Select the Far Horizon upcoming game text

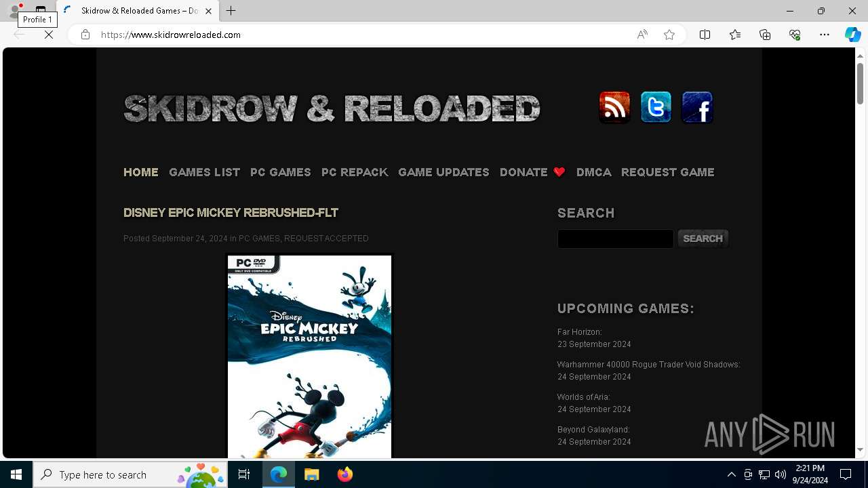[x=580, y=332]
